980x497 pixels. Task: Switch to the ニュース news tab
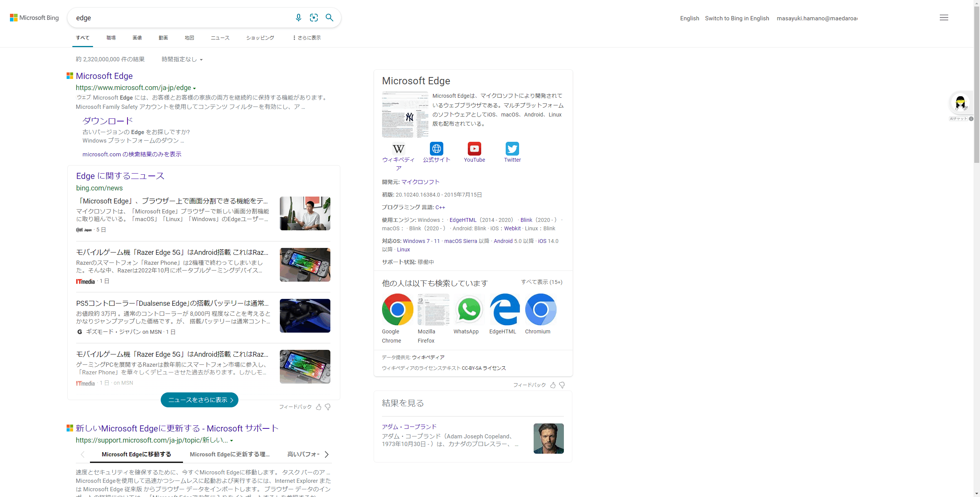click(x=220, y=38)
